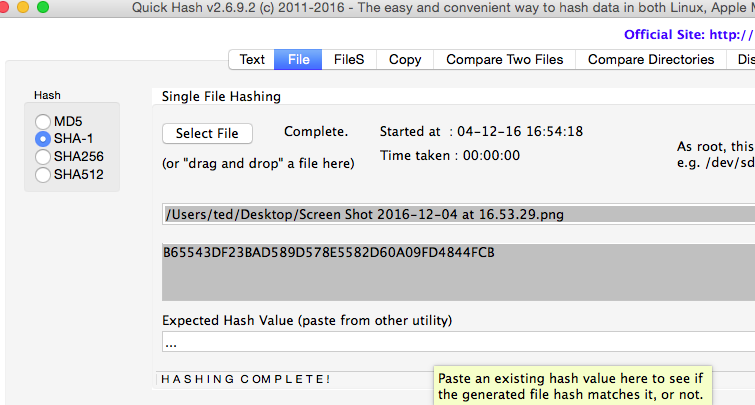
Task: Click the File tab
Action: click(x=298, y=59)
